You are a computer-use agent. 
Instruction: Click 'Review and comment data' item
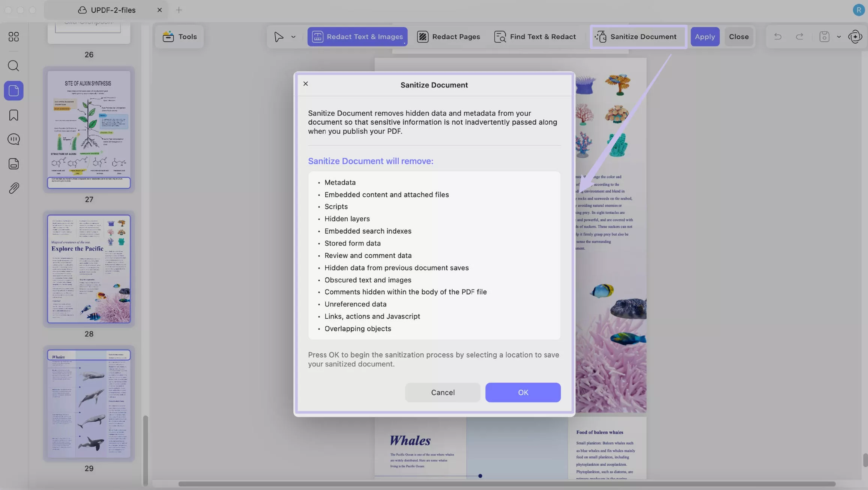pos(368,256)
